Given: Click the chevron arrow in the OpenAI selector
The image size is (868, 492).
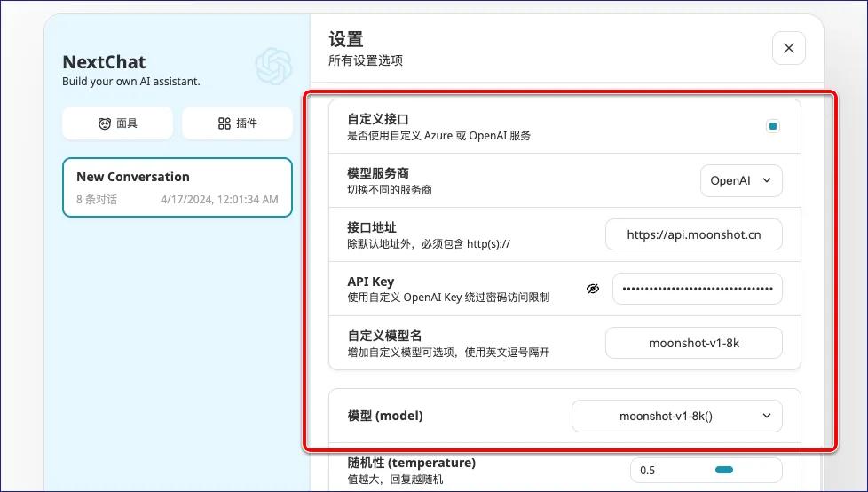Looking at the screenshot, I should 767,180.
